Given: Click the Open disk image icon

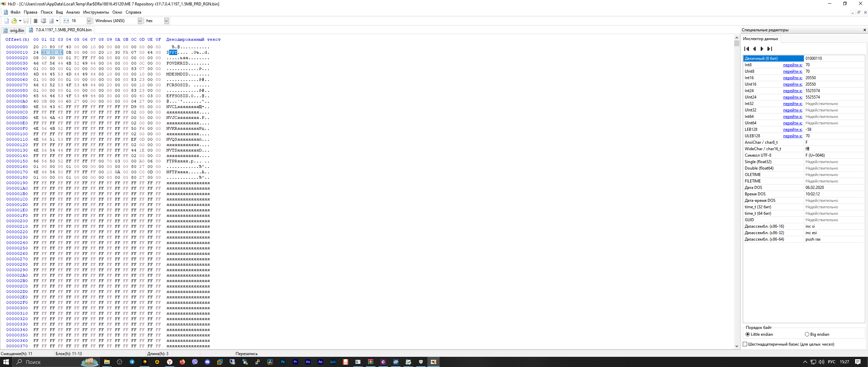Looking at the screenshot, I should 51,21.
